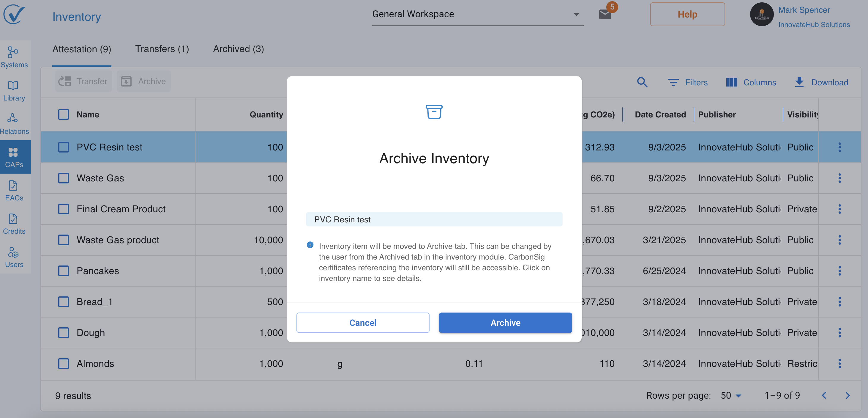The height and width of the screenshot is (418, 868).
Task: Switch to the Transfers (1) tab
Action: click(162, 49)
